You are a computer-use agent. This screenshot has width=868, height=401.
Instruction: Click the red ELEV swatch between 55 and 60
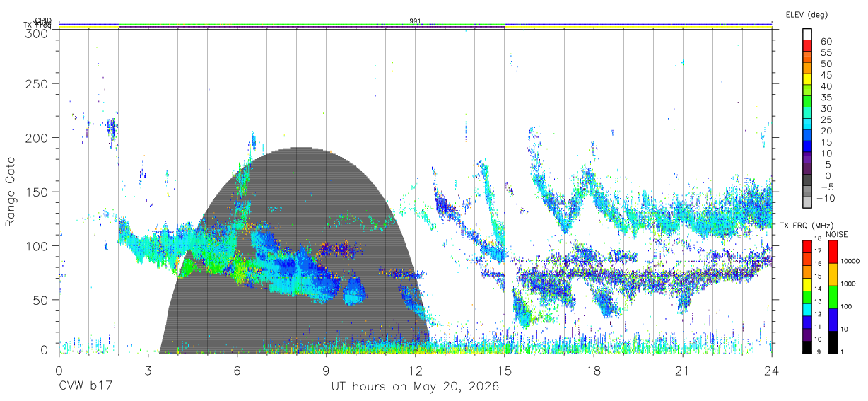807,45
